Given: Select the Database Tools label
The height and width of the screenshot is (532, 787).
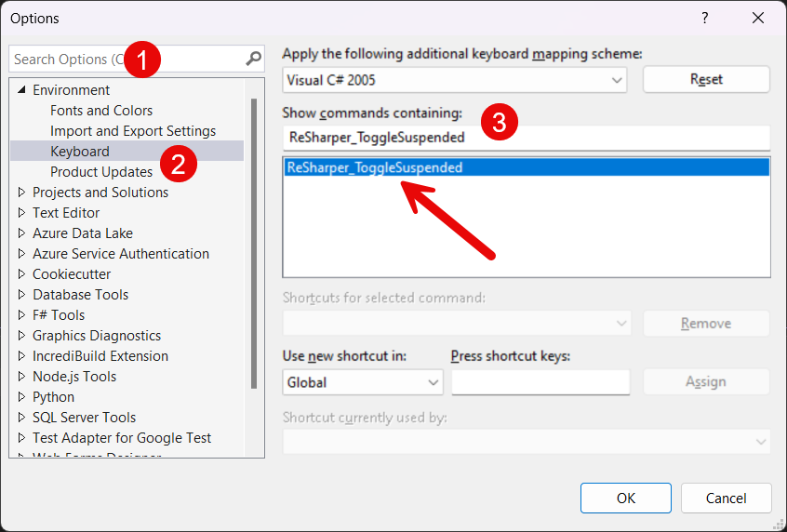Looking at the screenshot, I should coord(80,295).
